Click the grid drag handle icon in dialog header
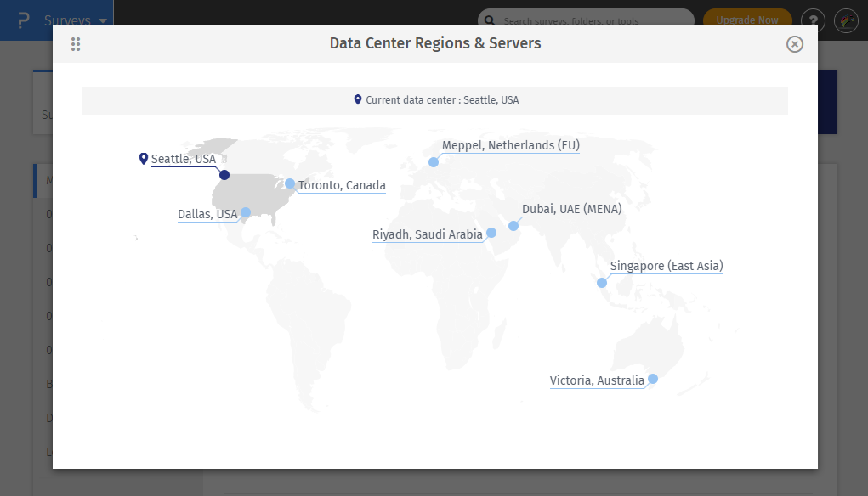The width and height of the screenshot is (868, 496). pyautogui.click(x=76, y=44)
